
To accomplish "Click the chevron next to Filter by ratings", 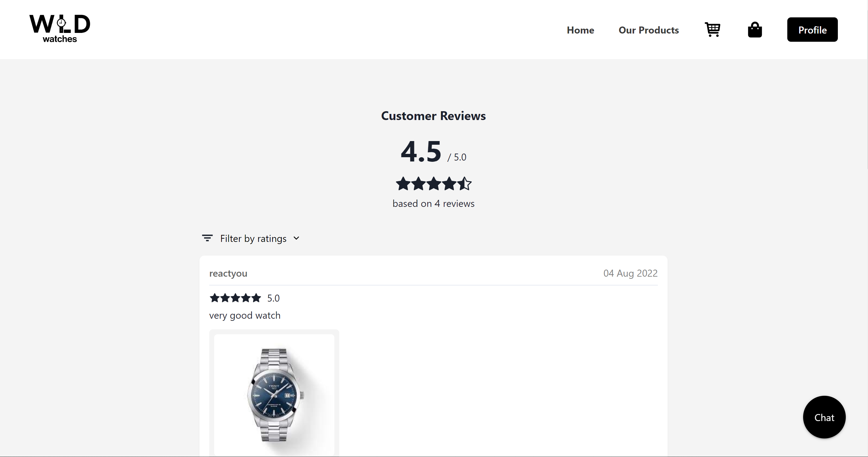I will point(296,238).
